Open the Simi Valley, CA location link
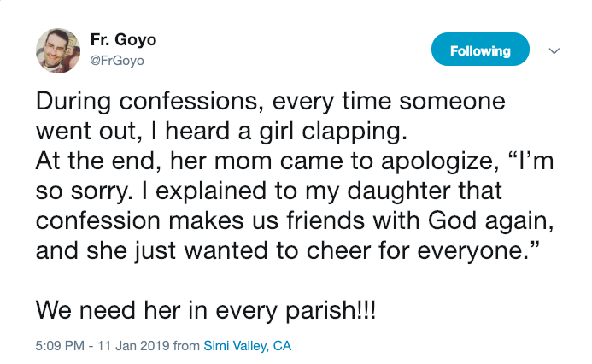The height and width of the screenshot is (364, 592). click(x=248, y=346)
